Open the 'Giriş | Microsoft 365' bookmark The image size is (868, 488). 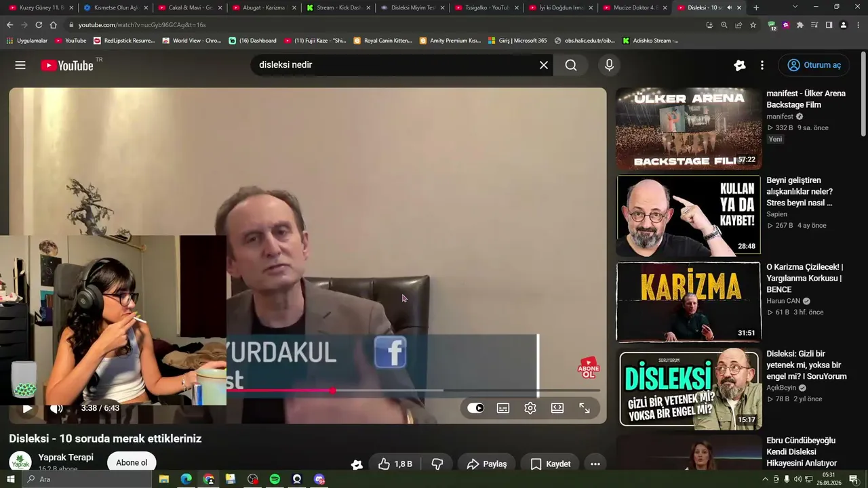click(517, 41)
